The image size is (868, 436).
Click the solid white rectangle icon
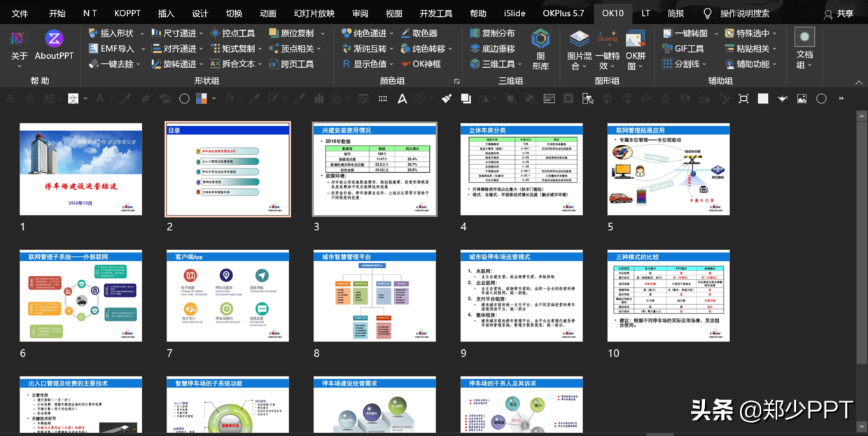pos(763,99)
